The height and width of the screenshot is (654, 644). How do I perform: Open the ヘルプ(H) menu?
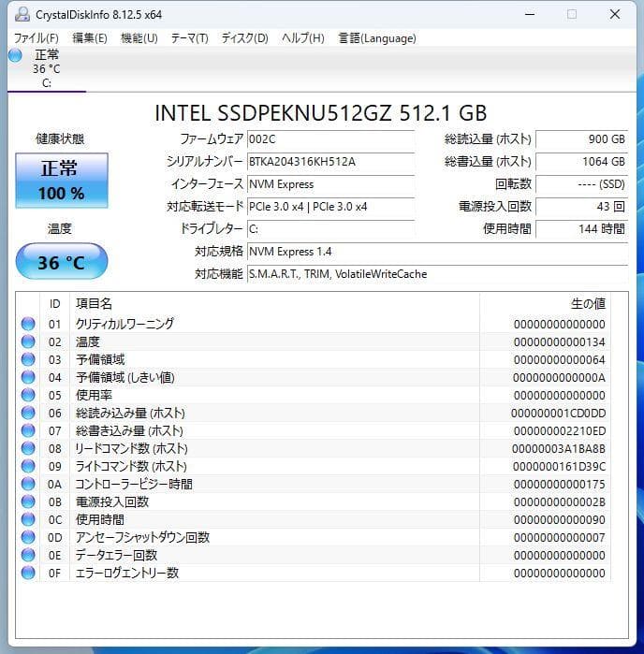[x=302, y=38]
